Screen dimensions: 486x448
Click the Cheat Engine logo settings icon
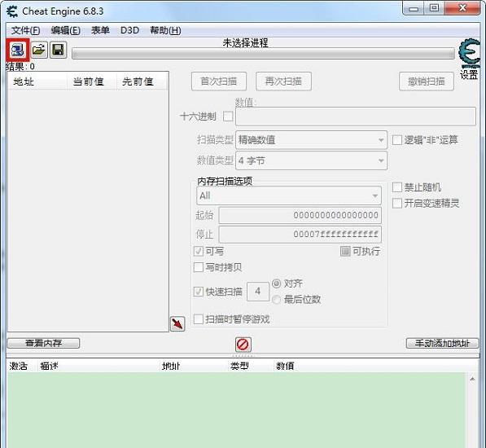(x=469, y=53)
